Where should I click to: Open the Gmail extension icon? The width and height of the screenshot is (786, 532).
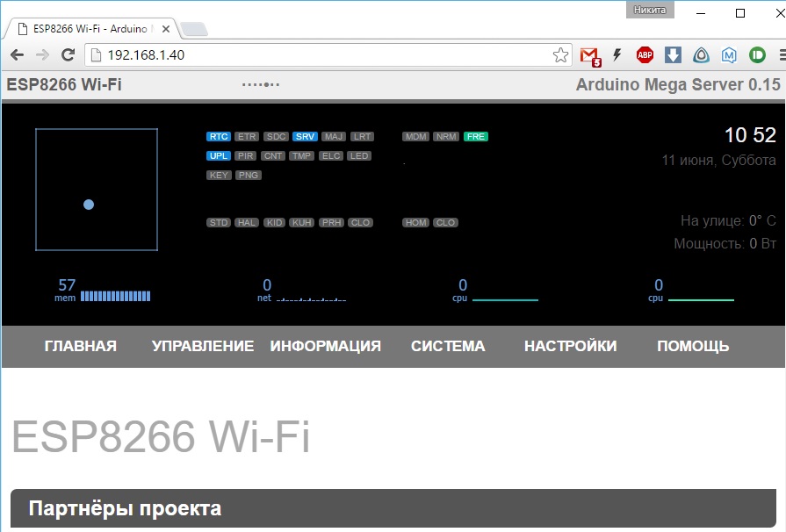point(590,56)
